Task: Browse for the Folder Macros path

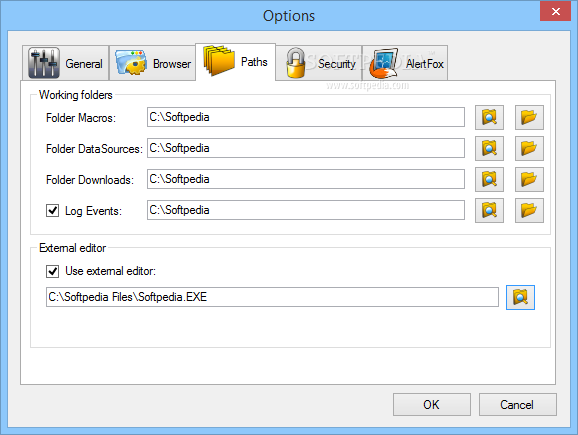Action: [489, 118]
